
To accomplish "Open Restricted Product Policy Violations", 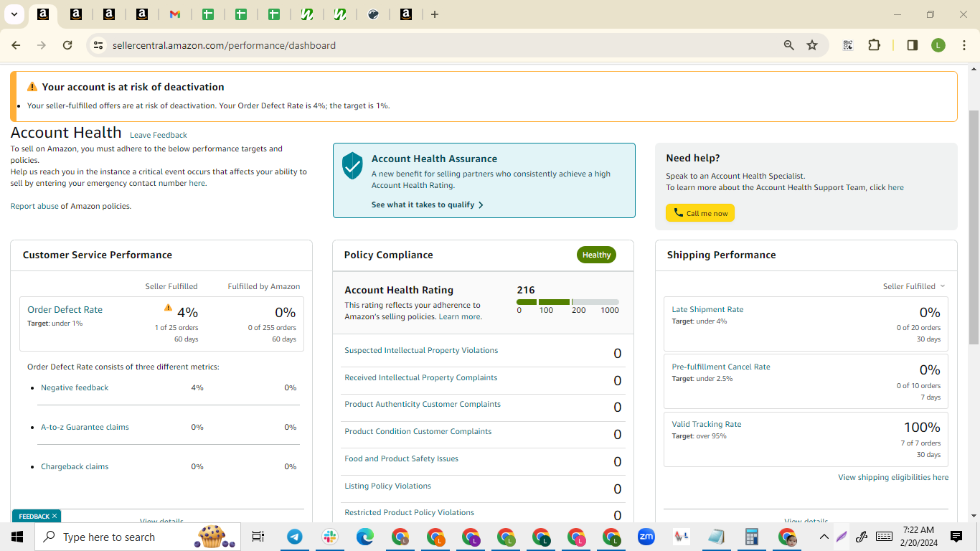I will [409, 513].
